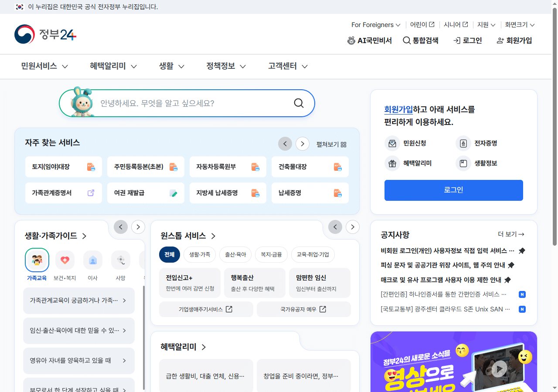This screenshot has width=558, height=392.
Task: Select the 이사 guide icon
Action: pos(93,260)
